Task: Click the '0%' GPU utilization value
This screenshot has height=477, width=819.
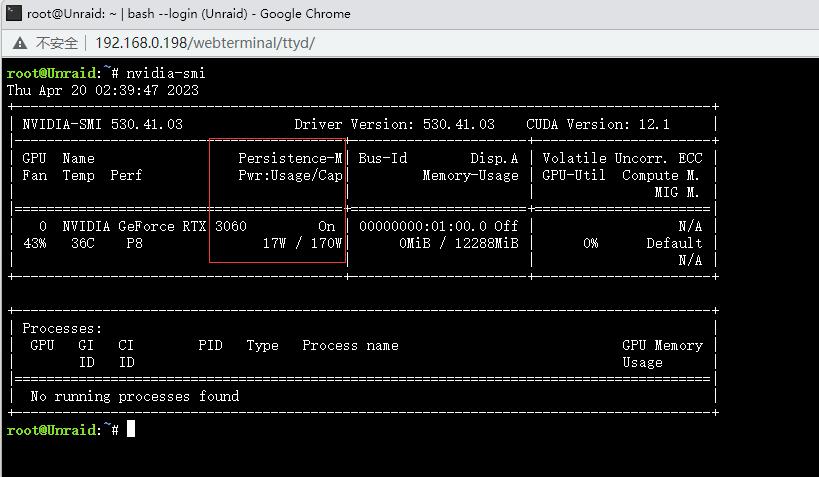Action: click(x=591, y=243)
